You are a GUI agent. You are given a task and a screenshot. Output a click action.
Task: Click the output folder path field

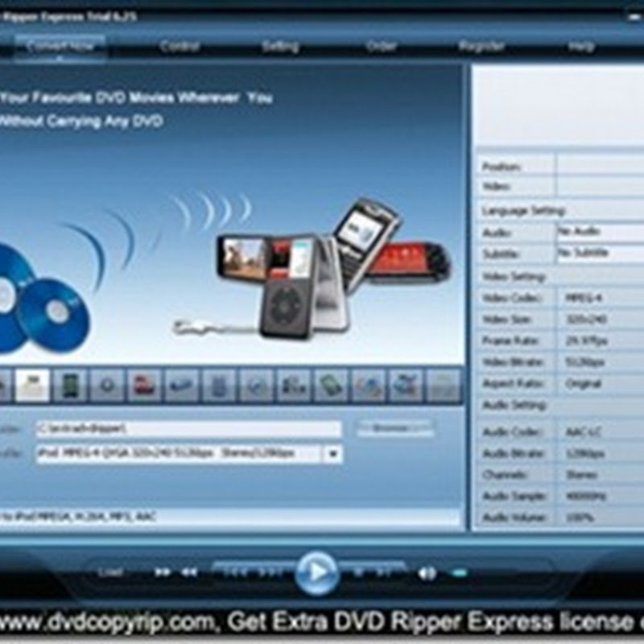(189, 429)
